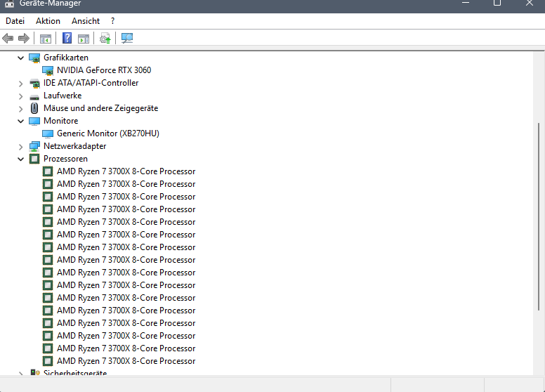Open the ? help menu
This screenshot has height=392, width=545.
(x=112, y=21)
